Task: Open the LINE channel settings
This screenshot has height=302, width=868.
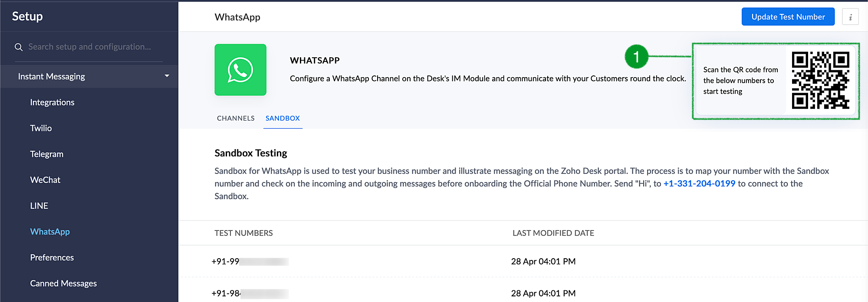Action: pos(39,206)
